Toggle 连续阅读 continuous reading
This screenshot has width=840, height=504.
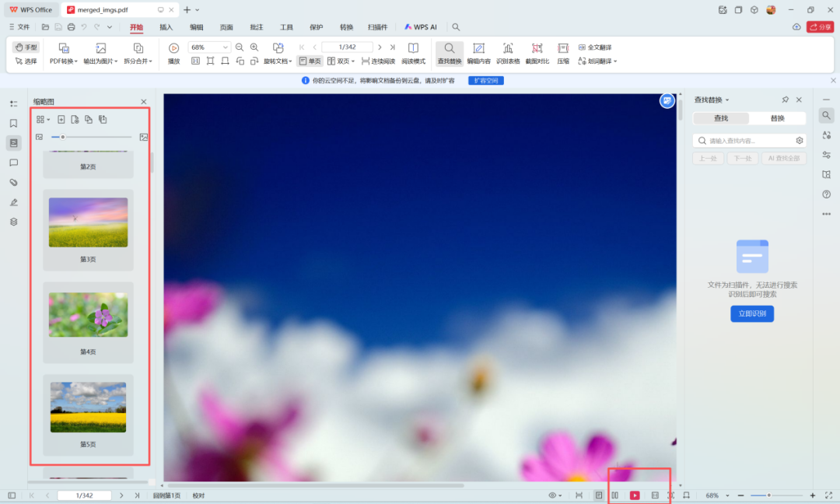[x=378, y=61]
